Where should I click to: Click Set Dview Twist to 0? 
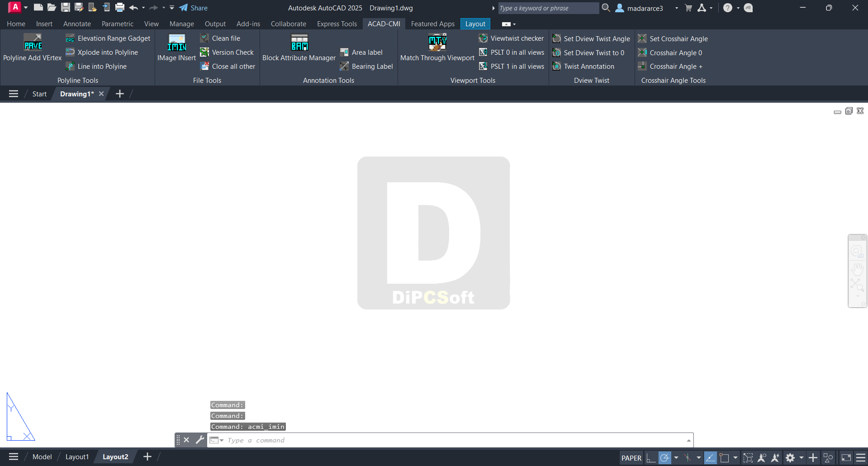(x=588, y=53)
